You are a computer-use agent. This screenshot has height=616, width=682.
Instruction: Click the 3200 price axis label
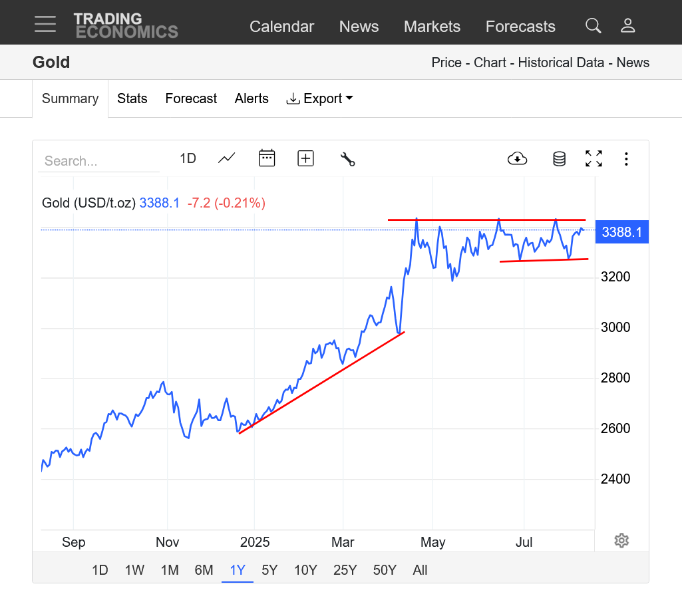click(x=615, y=277)
